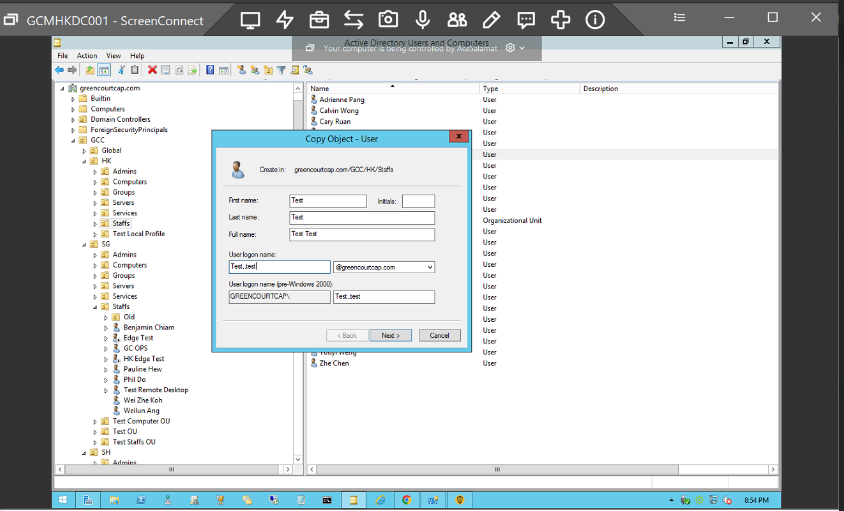Click the Back arrow in ADUC toolbar
The width and height of the screenshot is (844, 511).
[x=59, y=70]
